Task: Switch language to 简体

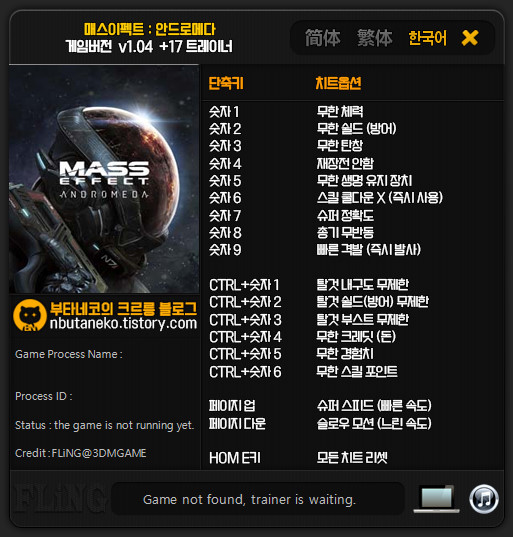Action: pyautogui.click(x=323, y=38)
